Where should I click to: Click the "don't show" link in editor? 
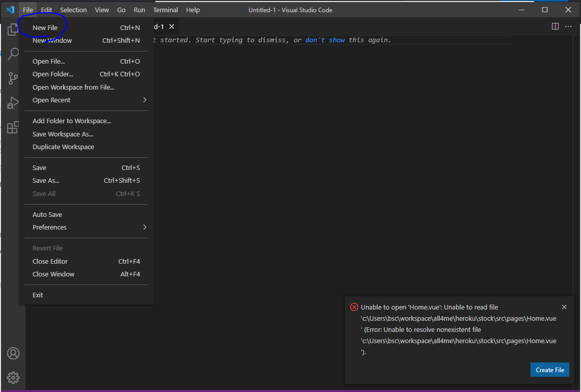click(x=325, y=40)
